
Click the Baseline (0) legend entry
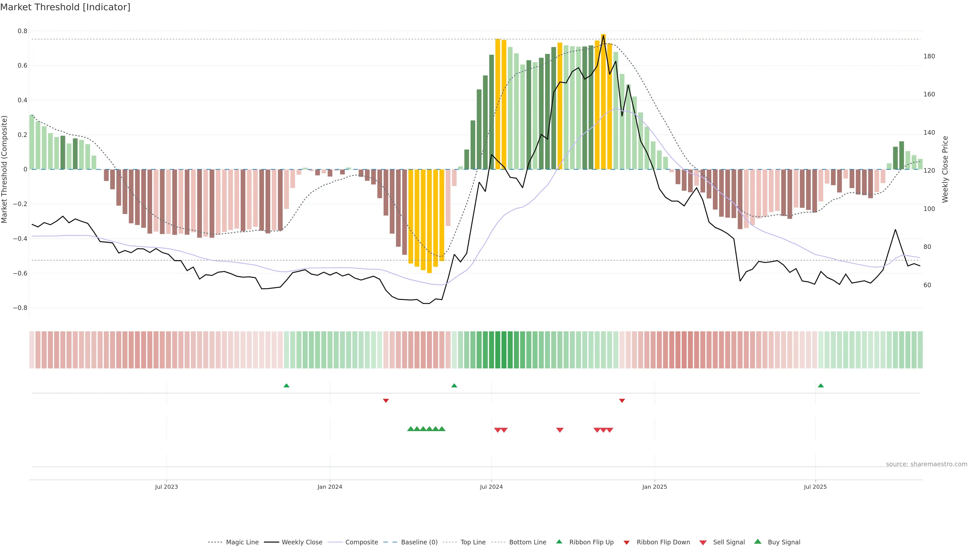(419, 542)
